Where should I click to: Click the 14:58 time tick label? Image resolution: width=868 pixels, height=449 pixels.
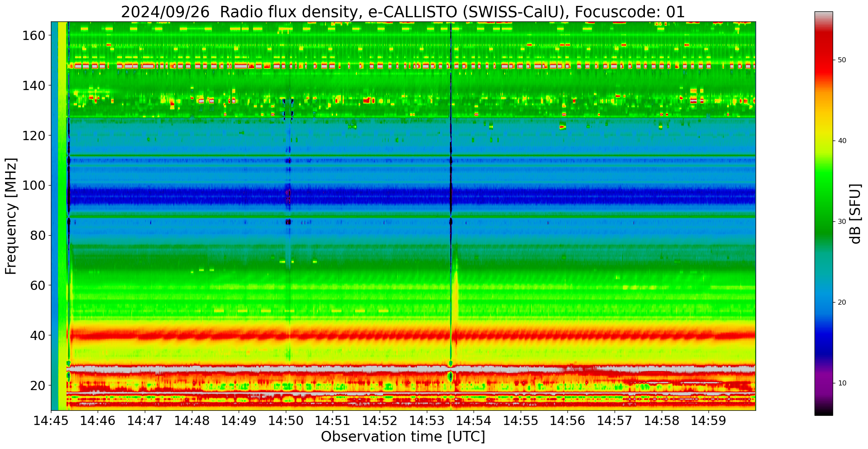(661, 420)
